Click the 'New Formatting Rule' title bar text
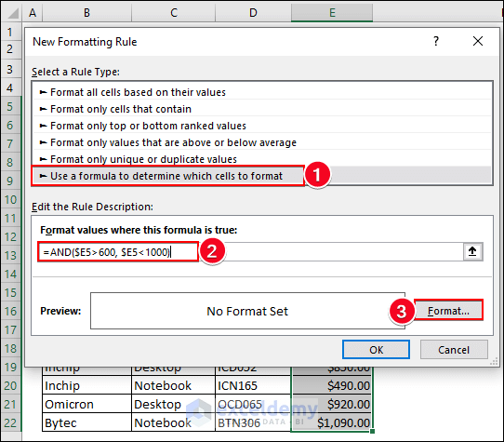 point(85,42)
